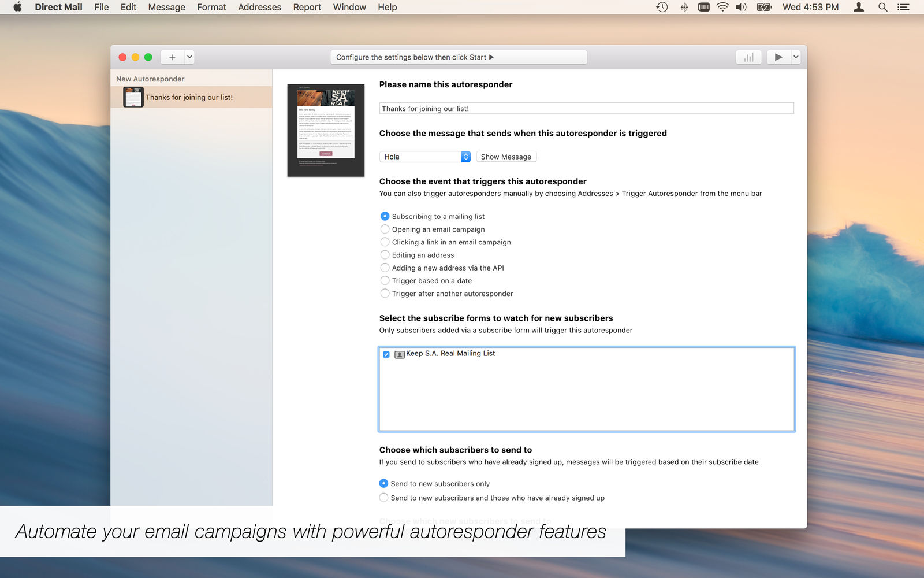Image resolution: width=924 pixels, height=578 pixels.
Task: Open the Format menu
Action: tap(211, 7)
